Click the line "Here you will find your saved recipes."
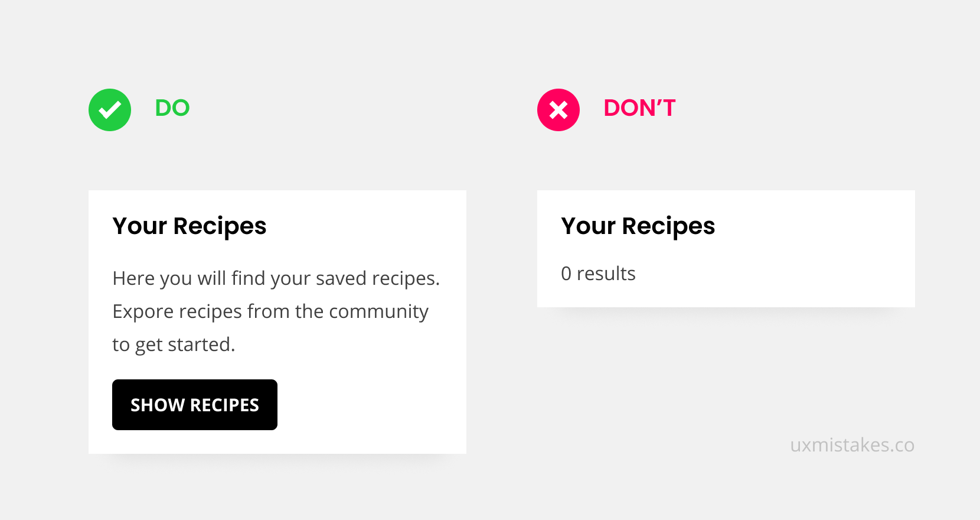This screenshot has width=980, height=520. (x=276, y=278)
